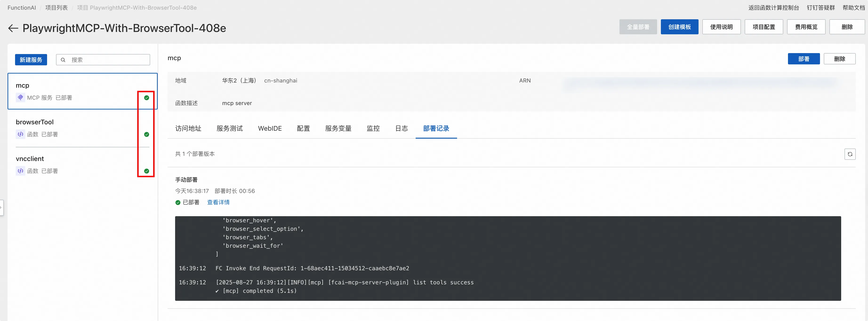Viewport: 868px width, 321px height.
Task: Open the WebIDE tab
Action: pyautogui.click(x=270, y=128)
